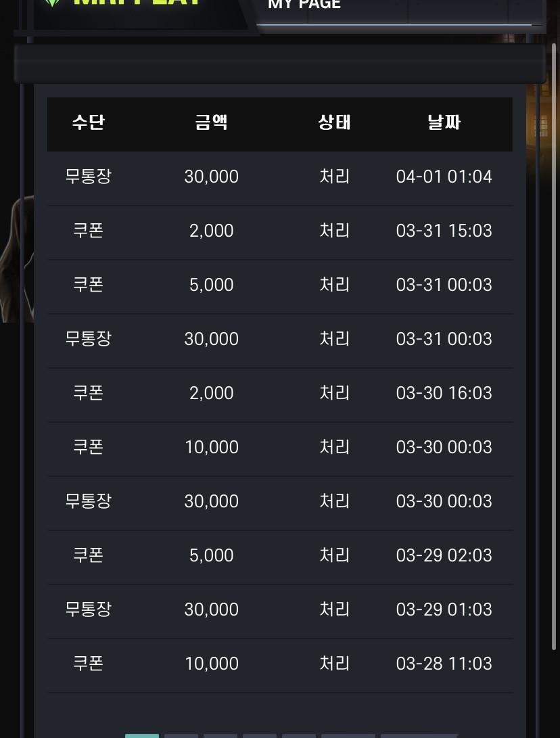
Task: Click the 처리 status in the 04-01 row
Action: pos(334,177)
